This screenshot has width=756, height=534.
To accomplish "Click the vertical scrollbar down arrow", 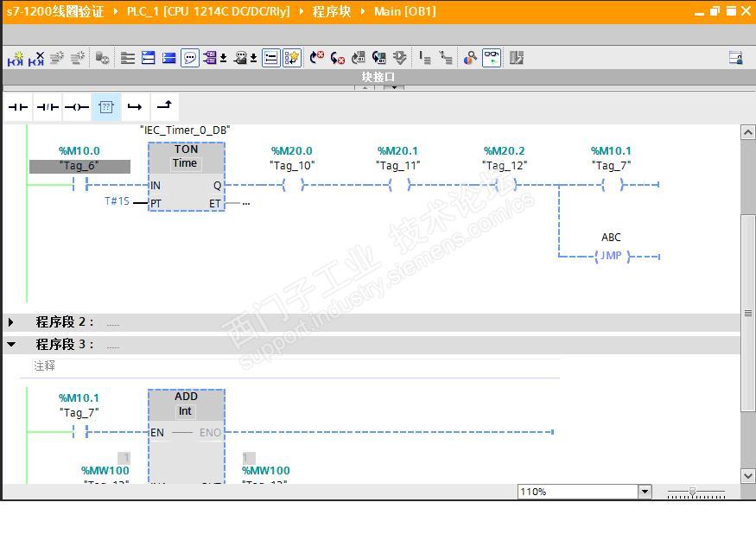I will click(748, 475).
